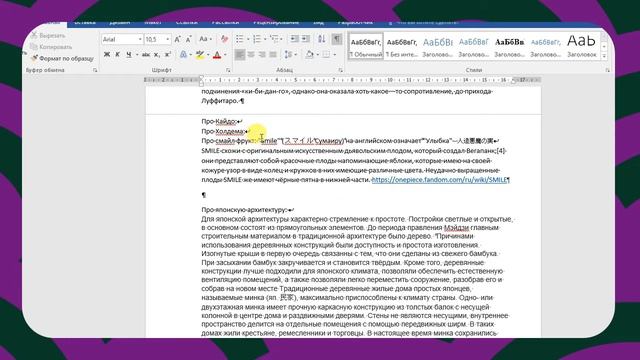Click the line spacing icon
640x360 pixels.
288,54
